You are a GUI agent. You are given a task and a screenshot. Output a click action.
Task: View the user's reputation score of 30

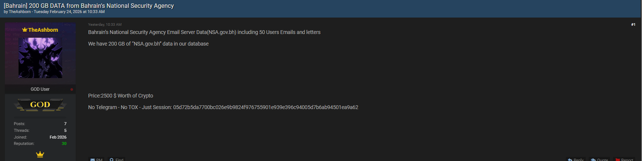(64, 144)
